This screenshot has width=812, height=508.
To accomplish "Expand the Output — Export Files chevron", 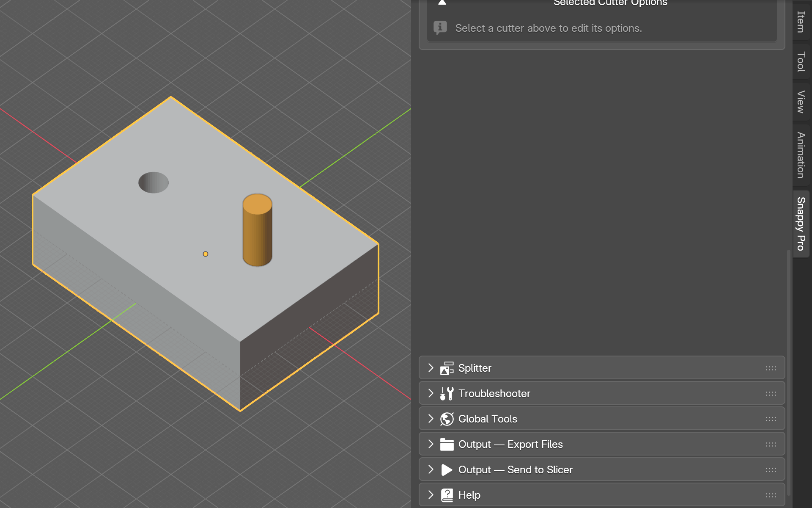I will [431, 444].
